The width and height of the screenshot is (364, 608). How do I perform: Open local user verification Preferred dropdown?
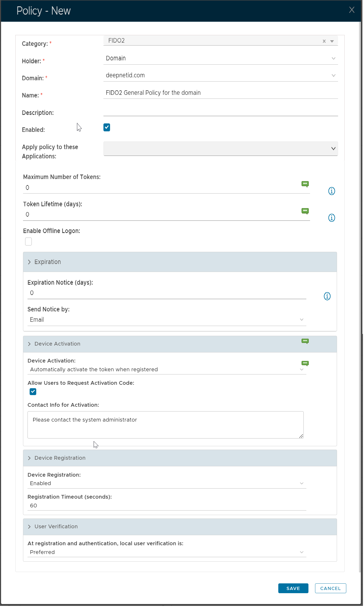click(x=167, y=552)
